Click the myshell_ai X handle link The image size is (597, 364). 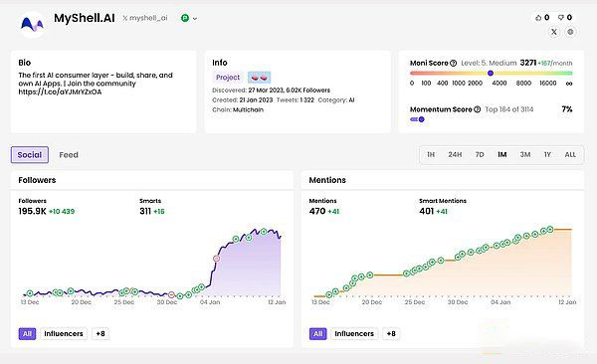(x=145, y=18)
